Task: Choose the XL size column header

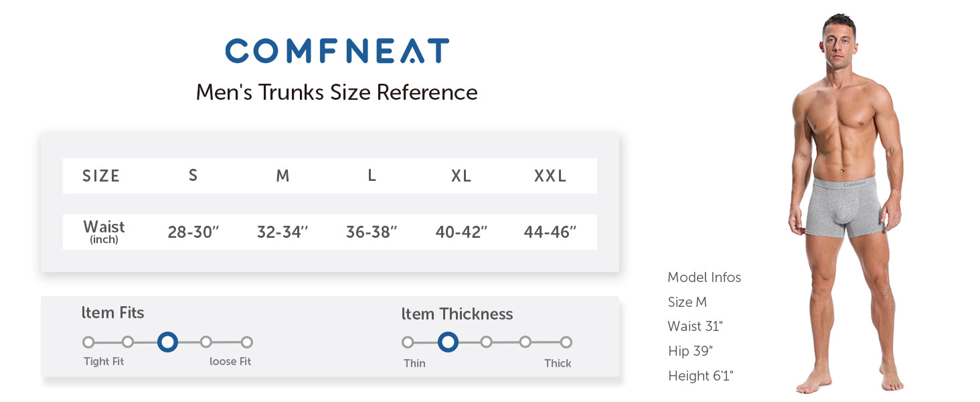Action: [x=461, y=176]
